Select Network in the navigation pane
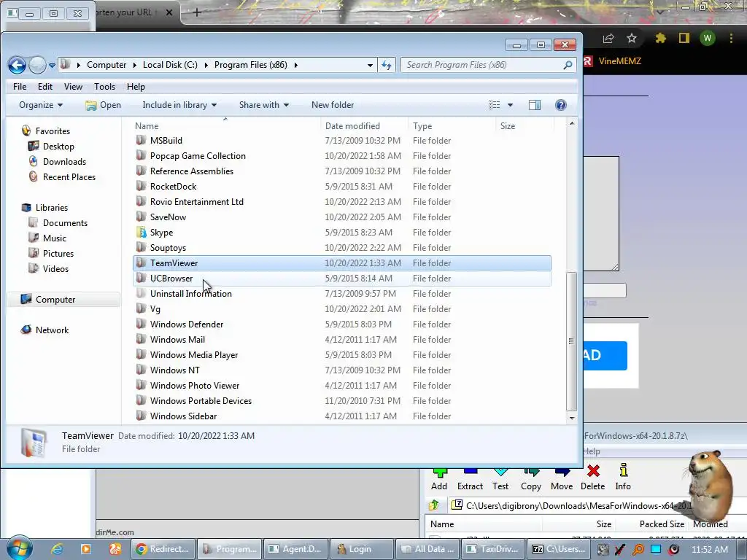This screenshot has height=560, width=747. (52, 330)
